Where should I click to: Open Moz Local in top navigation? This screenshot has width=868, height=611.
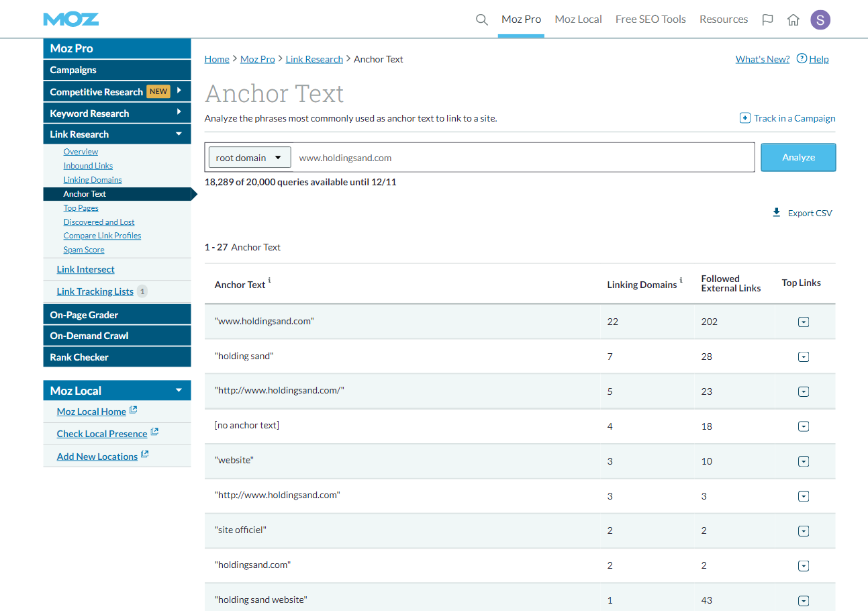[579, 19]
